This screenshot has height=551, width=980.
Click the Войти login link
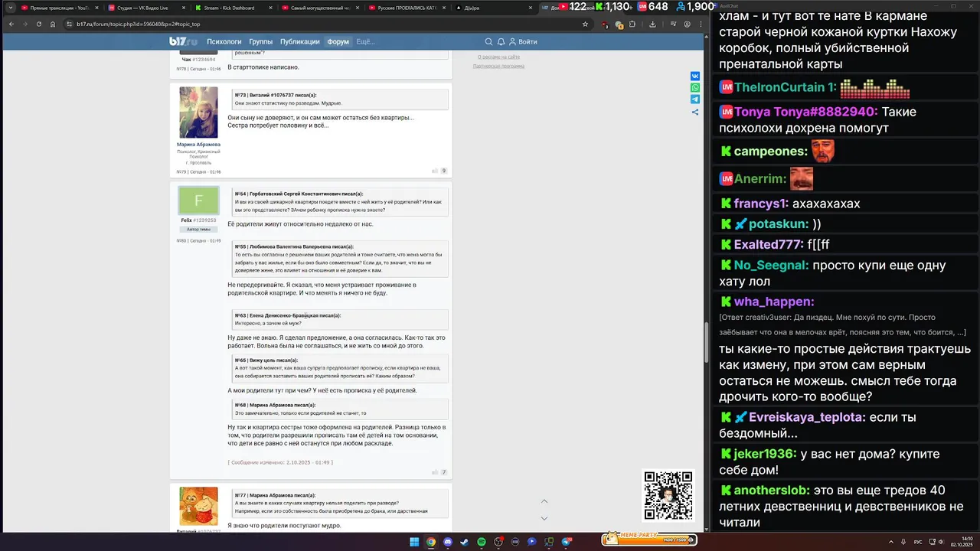click(523, 41)
